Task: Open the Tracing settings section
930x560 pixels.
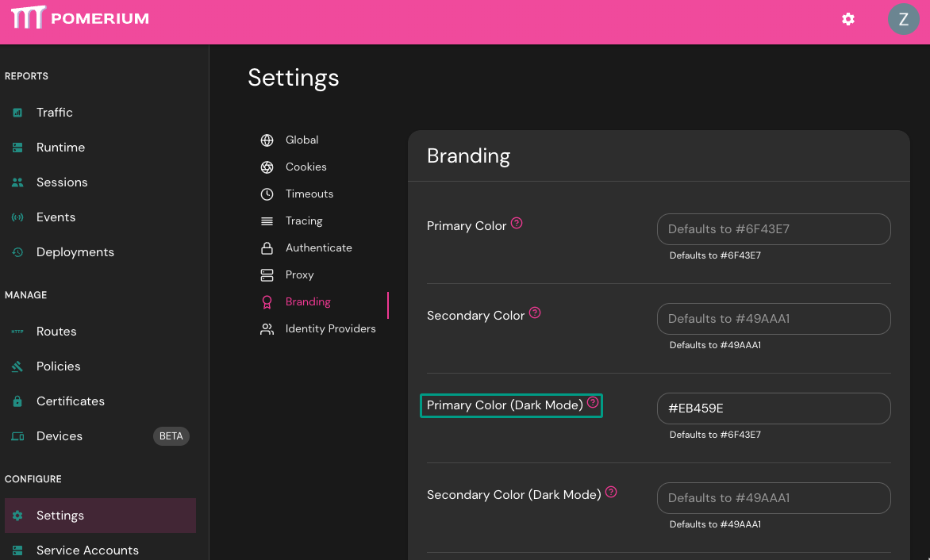Action: pos(303,221)
